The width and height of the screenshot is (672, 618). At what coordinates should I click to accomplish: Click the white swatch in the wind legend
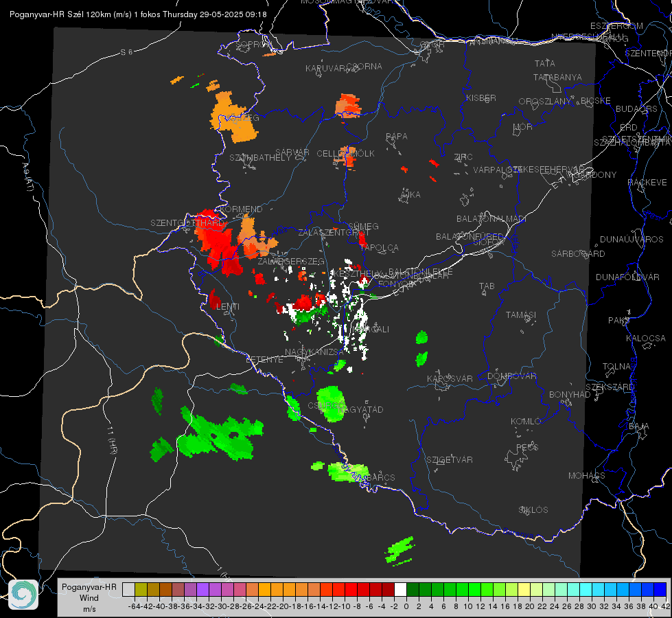pyautogui.click(x=400, y=589)
